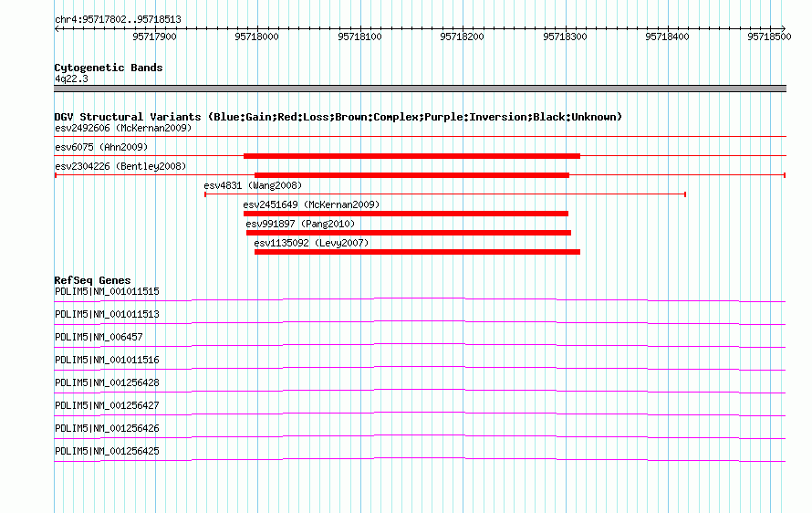Screen dimensions: 812x513
Task: Click the thick red bar of esv2304226
Action: [411, 175]
